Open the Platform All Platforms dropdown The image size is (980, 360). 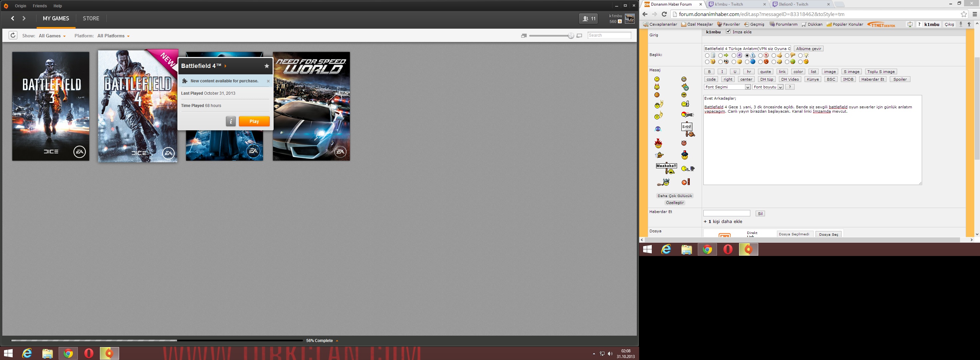pos(114,36)
